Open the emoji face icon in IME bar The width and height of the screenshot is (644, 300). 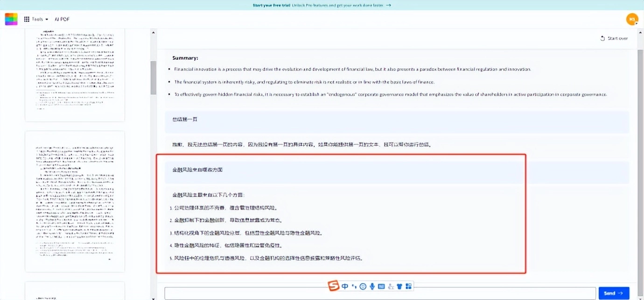point(363,286)
